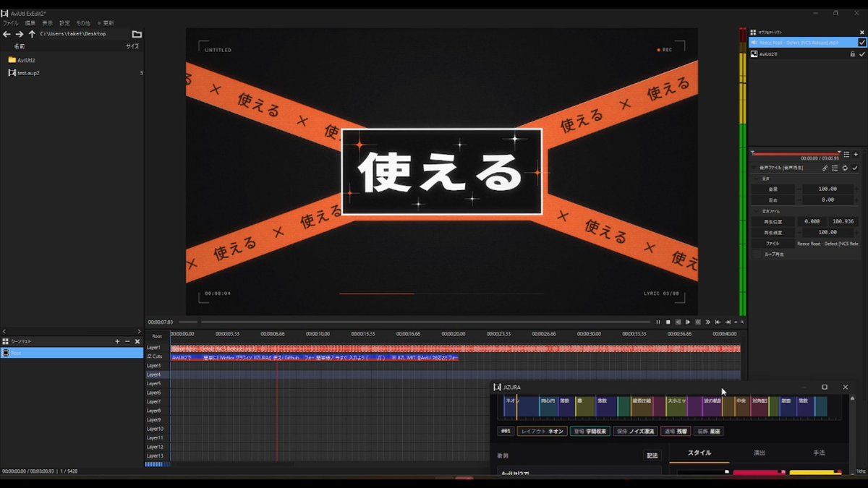The width and height of the screenshot is (868, 488).
Task: Open the 表示 menu
Action: point(48,23)
